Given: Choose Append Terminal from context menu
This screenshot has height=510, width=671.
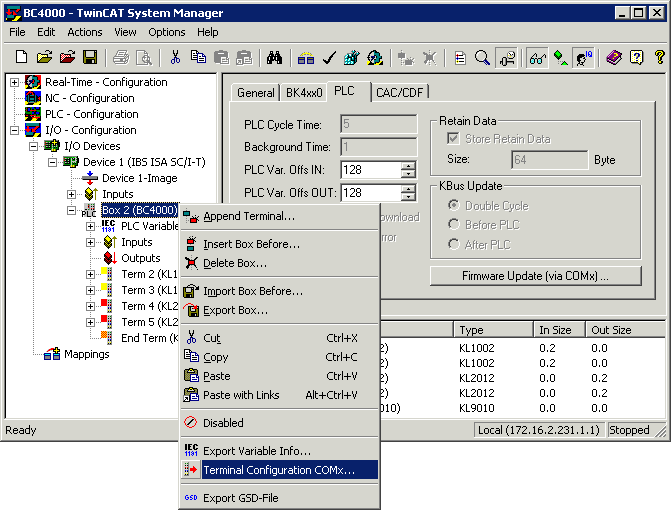Looking at the screenshot, I should tap(280, 216).
